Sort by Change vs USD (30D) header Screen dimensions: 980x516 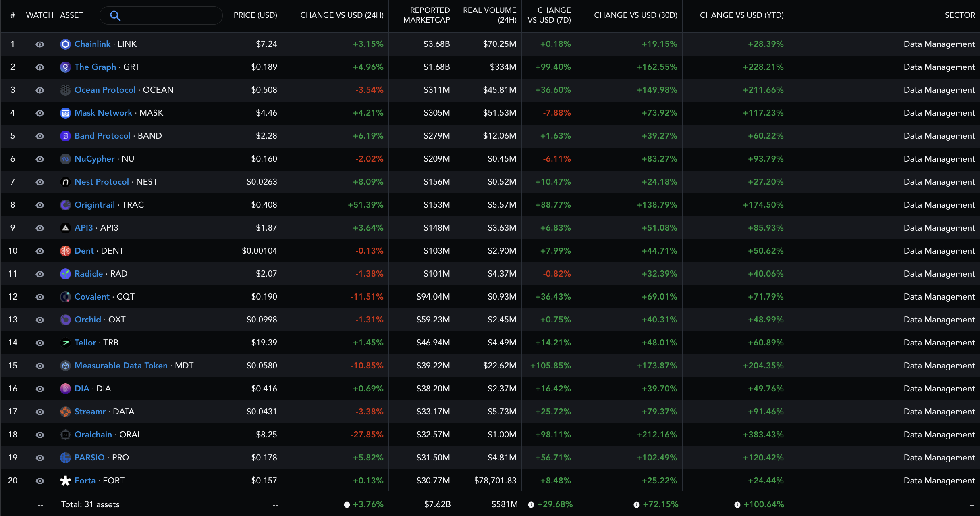pyautogui.click(x=635, y=15)
